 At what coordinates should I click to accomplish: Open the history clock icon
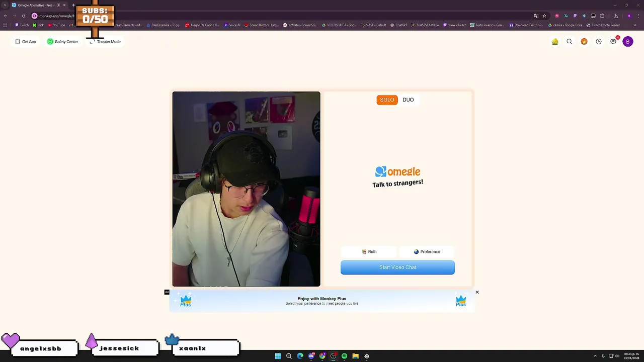click(599, 42)
